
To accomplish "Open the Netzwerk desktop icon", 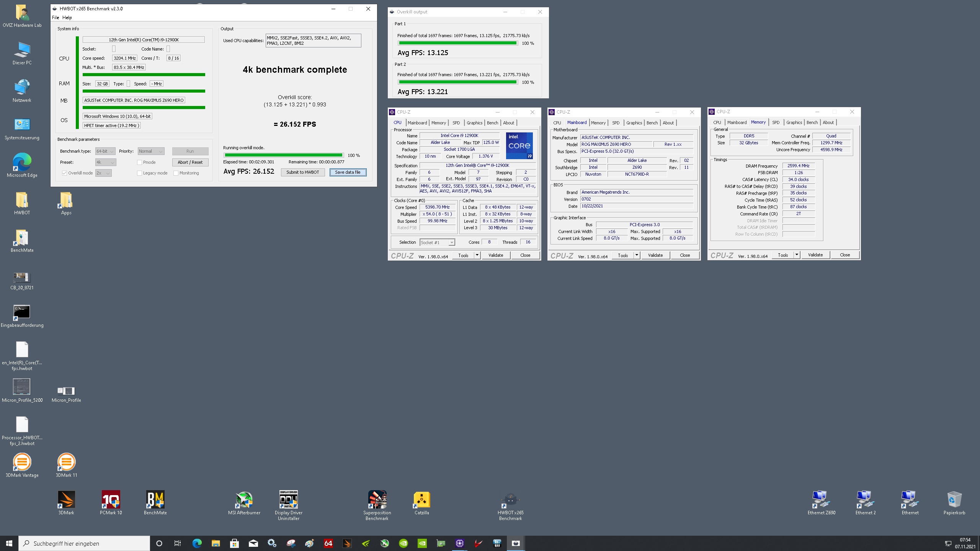I will click(x=22, y=91).
